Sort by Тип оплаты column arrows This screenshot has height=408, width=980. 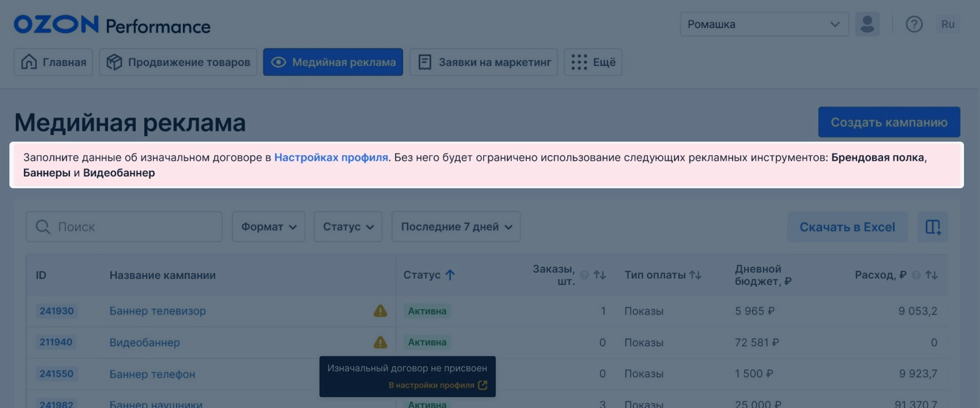point(695,275)
